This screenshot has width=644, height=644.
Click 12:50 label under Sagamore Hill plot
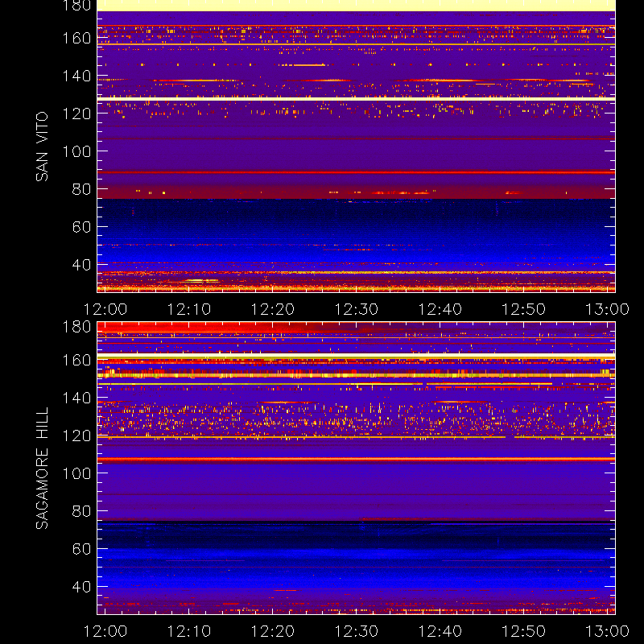click(x=524, y=631)
